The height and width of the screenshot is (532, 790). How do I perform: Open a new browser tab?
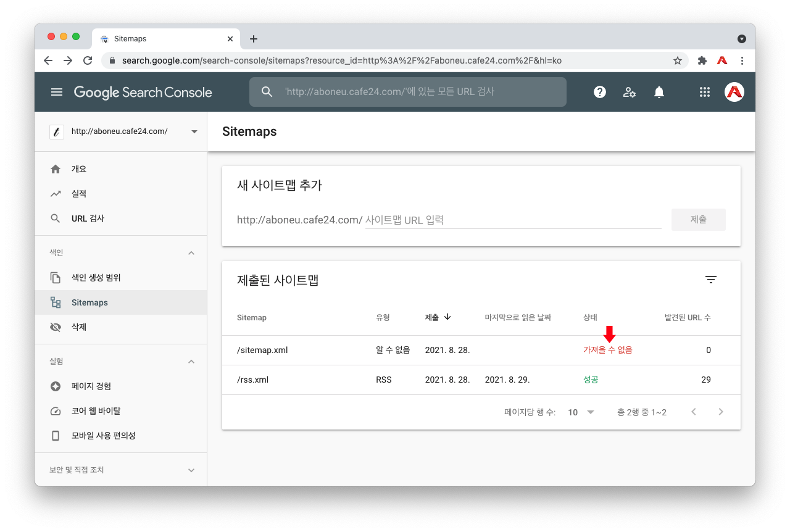point(254,39)
